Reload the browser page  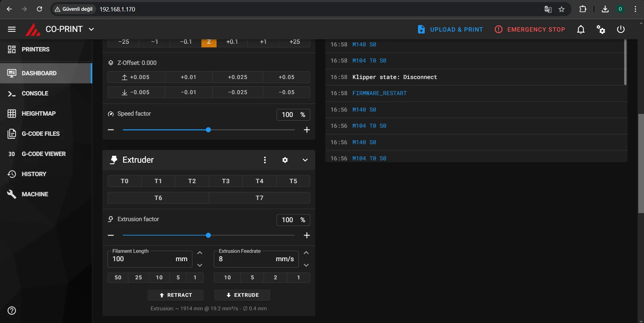click(x=39, y=9)
